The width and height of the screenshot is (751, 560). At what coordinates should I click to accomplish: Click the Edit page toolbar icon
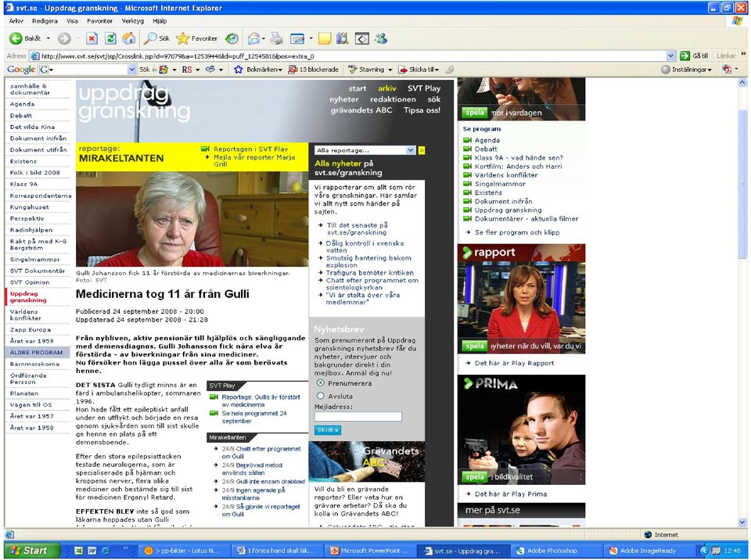297,38
